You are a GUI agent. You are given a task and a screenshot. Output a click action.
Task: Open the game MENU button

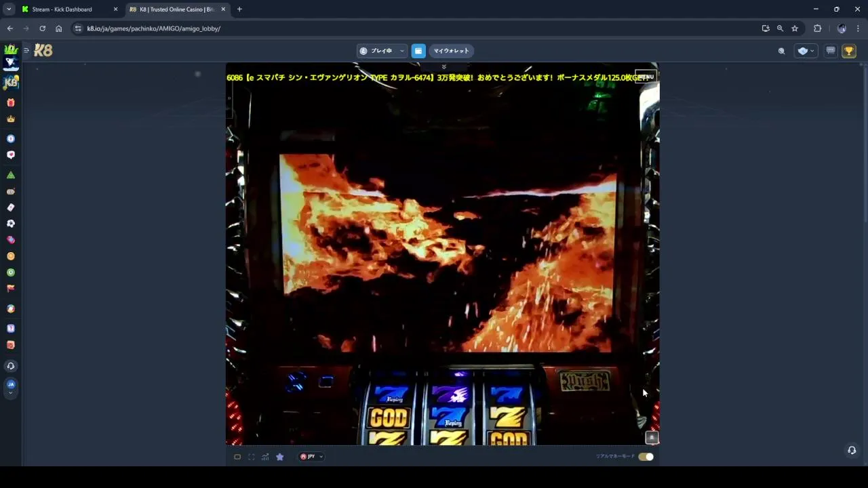pos(646,77)
